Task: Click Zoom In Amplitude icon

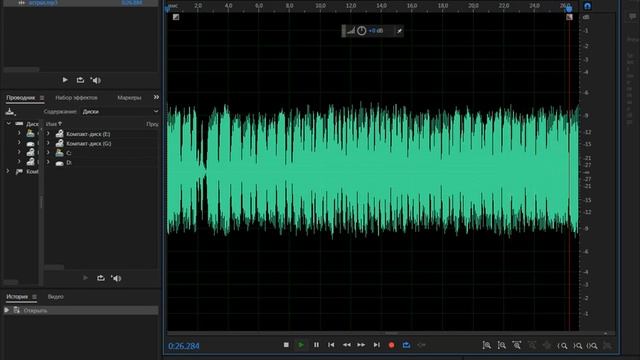Action: coord(487,345)
